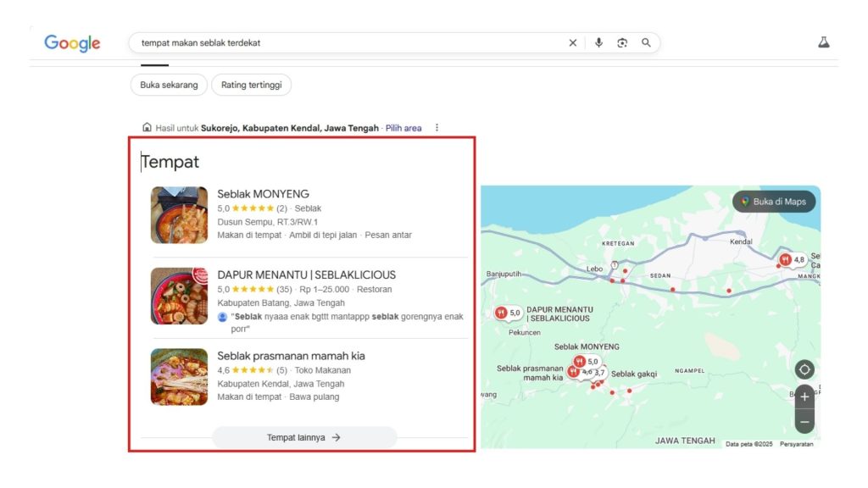Expand Tempat lainnya for more places
The image size is (868, 488).
point(304,437)
